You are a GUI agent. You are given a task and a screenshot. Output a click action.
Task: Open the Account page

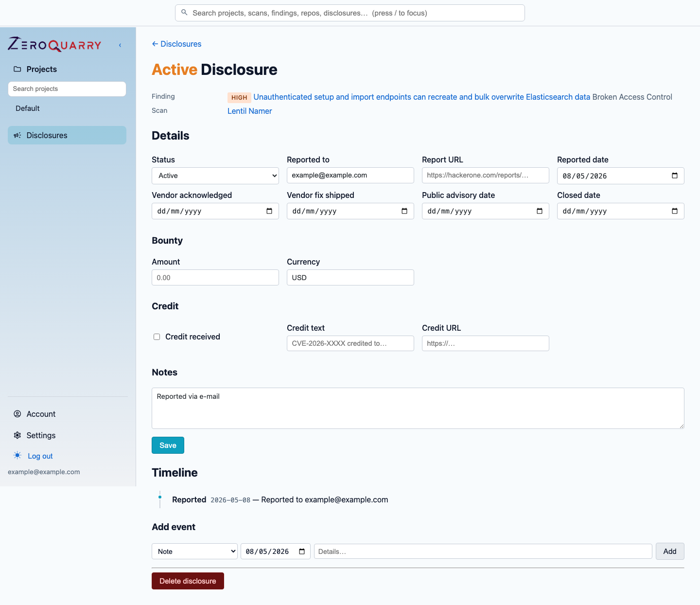(x=41, y=414)
